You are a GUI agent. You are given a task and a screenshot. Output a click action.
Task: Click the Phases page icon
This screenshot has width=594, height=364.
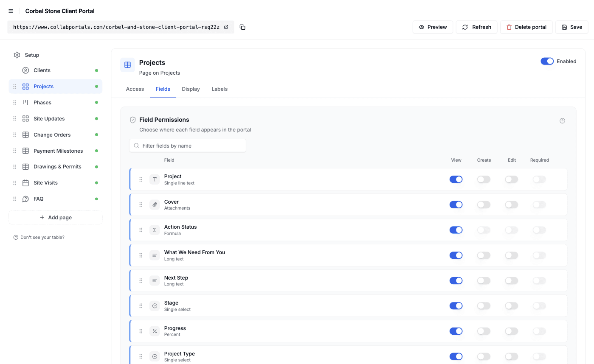click(x=25, y=103)
